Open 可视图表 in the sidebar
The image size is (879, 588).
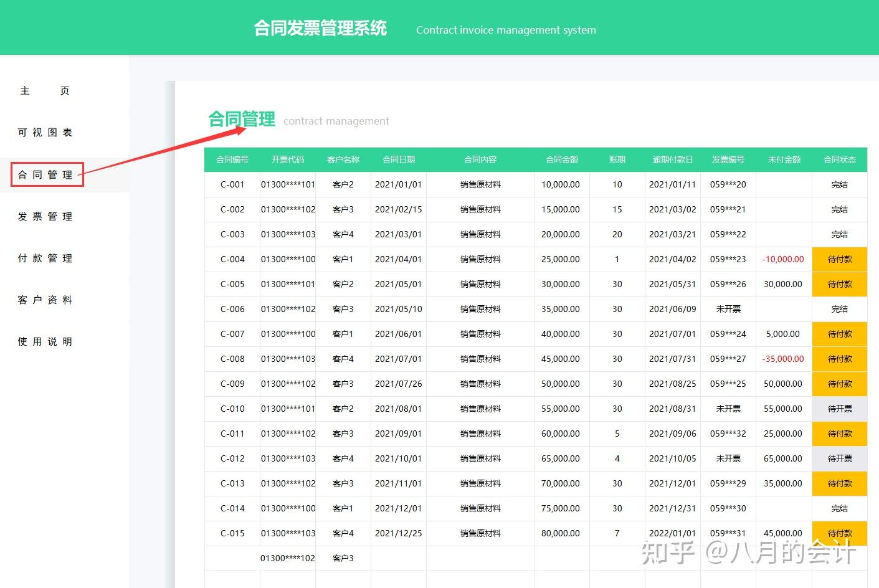click(x=45, y=133)
